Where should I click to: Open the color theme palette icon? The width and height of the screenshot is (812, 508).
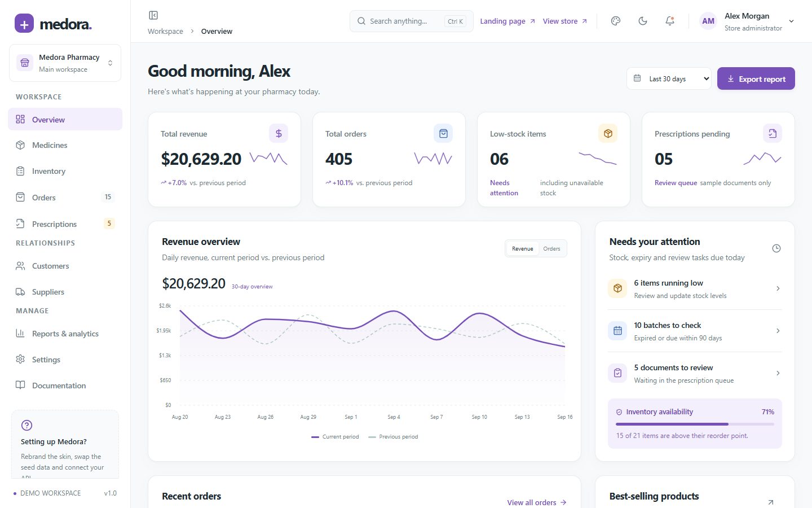click(x=616, y=21)
